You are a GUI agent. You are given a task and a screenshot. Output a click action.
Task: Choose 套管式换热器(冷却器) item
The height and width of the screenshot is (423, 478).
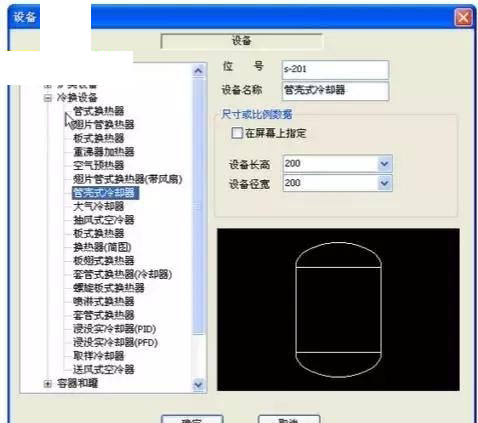pyautogui.click(x=122, y=275)
